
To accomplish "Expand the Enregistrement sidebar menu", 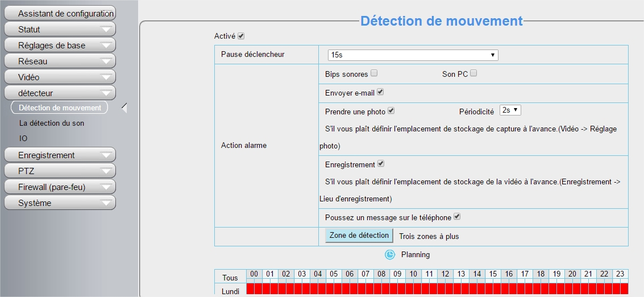I will (60, 155).
